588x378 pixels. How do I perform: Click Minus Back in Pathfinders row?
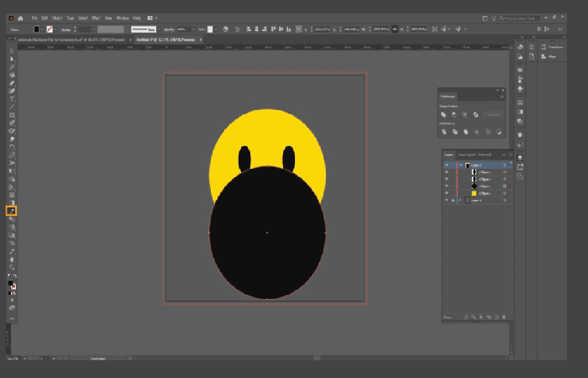point(499,132)
